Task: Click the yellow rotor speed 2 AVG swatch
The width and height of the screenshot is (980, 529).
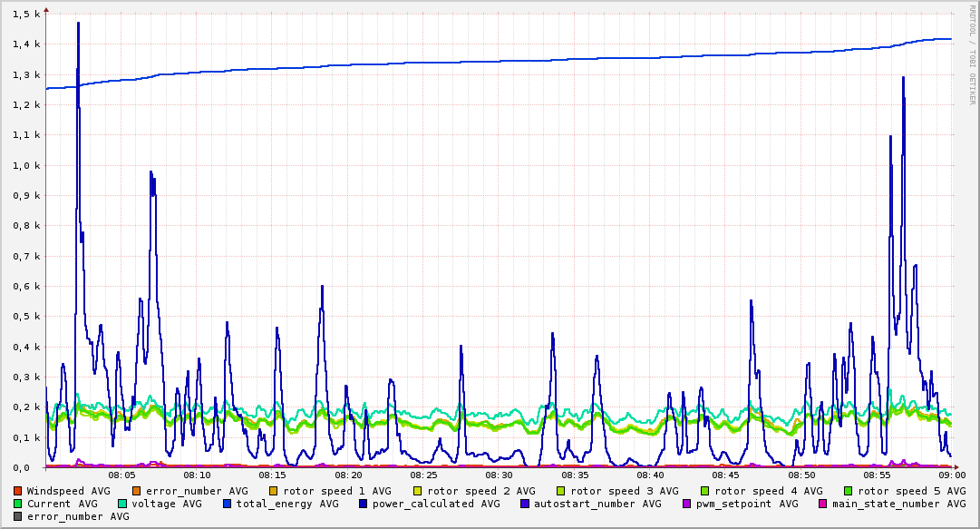Action: coord(418,492)
